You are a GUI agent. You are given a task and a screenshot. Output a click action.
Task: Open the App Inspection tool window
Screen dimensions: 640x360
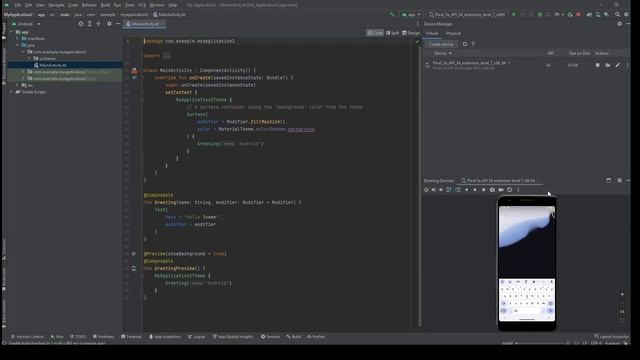coord(165,337)
